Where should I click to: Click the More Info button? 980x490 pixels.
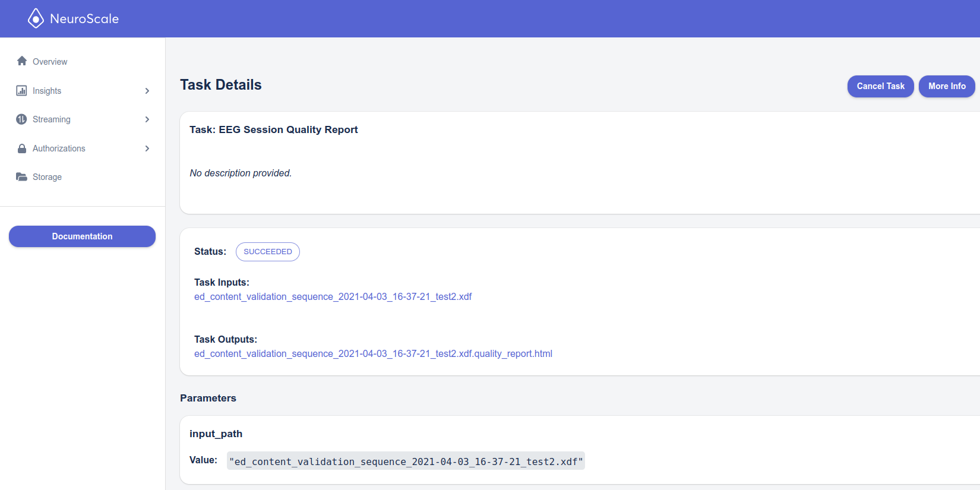pyautogui.click(x=947, y=86)
